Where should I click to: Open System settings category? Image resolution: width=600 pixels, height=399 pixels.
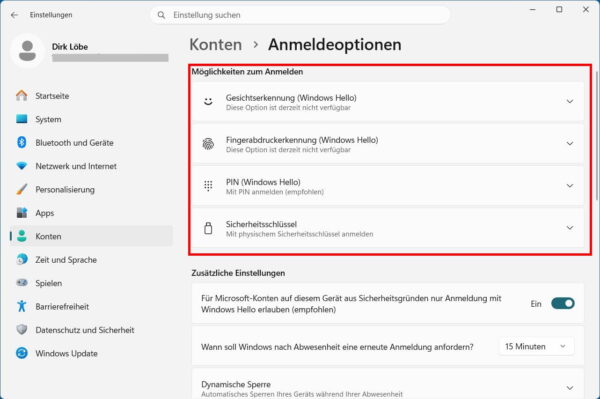point(91,119)
